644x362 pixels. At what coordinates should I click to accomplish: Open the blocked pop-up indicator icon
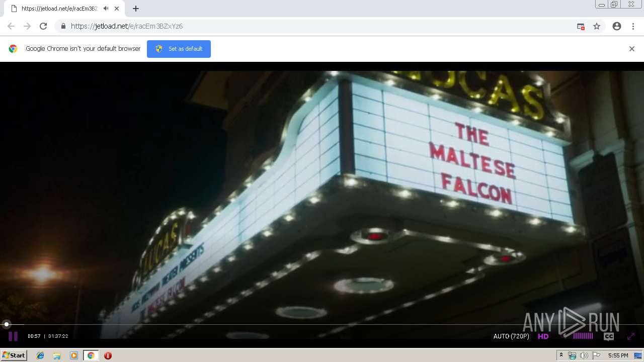tap(581, 26)
